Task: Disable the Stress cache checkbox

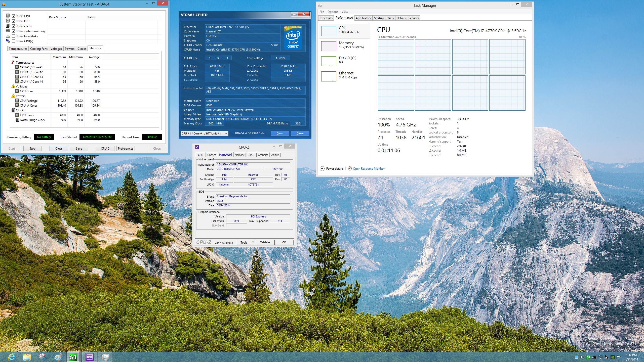Action: coord(13,26)
